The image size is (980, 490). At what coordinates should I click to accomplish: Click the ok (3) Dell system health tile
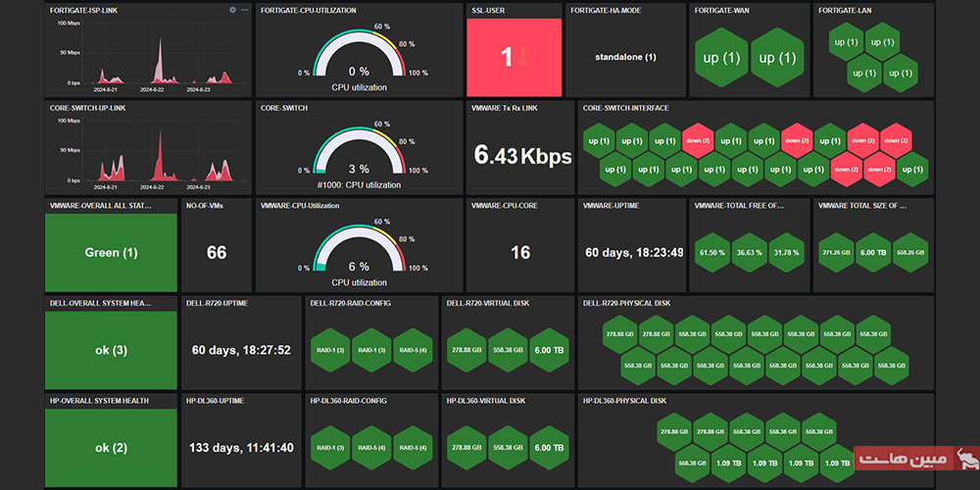pyautogui.click(x=111, y=350)
